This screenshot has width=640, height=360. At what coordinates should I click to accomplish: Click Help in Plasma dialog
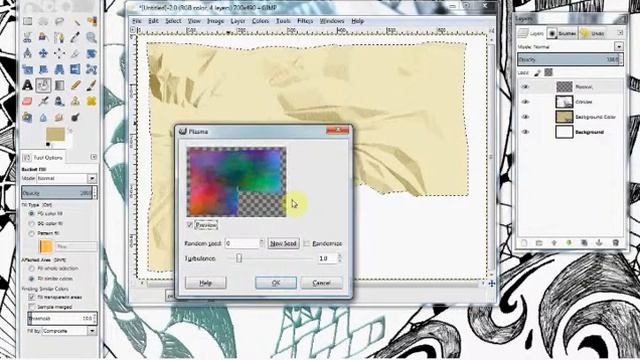(x=205, y=283)
